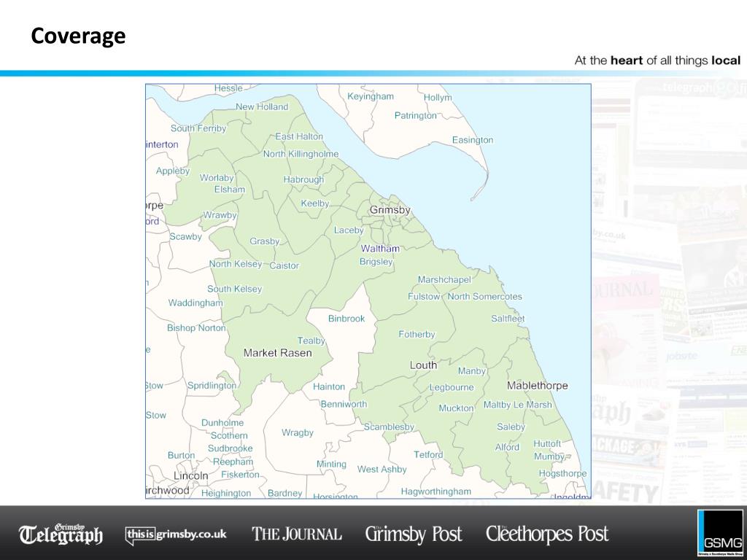The image size is (747, 560).
Task: Click the Saleby map label
Action: tap(511, 427)
